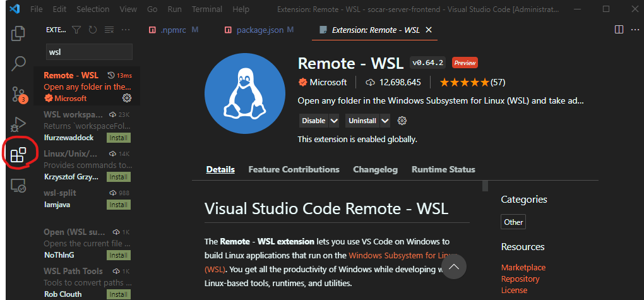Open the License resource link
644x300 pixels.
point(514,290)
